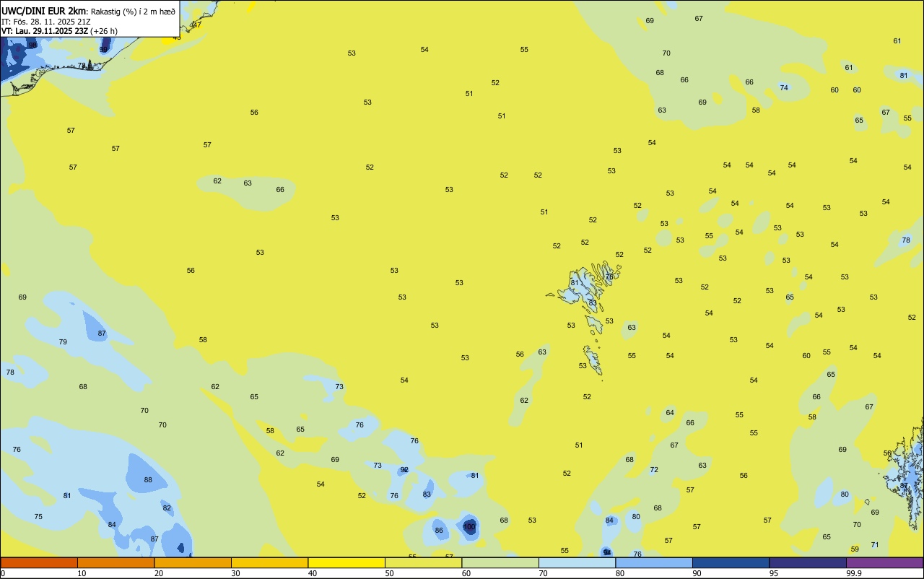The width and height of the screenshot is (924, 579).
Task: Select the yellow-green 50–60 legend swatch
Action: (x=424, y=562)
